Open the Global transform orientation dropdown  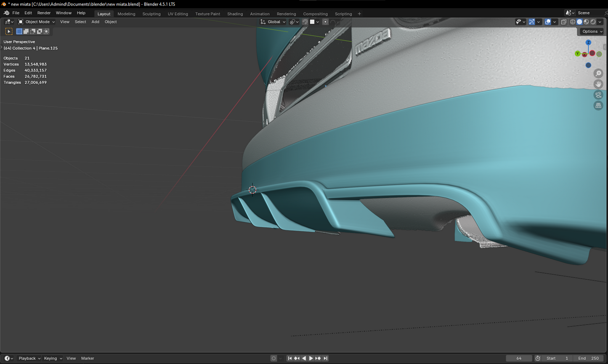coord(273,22)
